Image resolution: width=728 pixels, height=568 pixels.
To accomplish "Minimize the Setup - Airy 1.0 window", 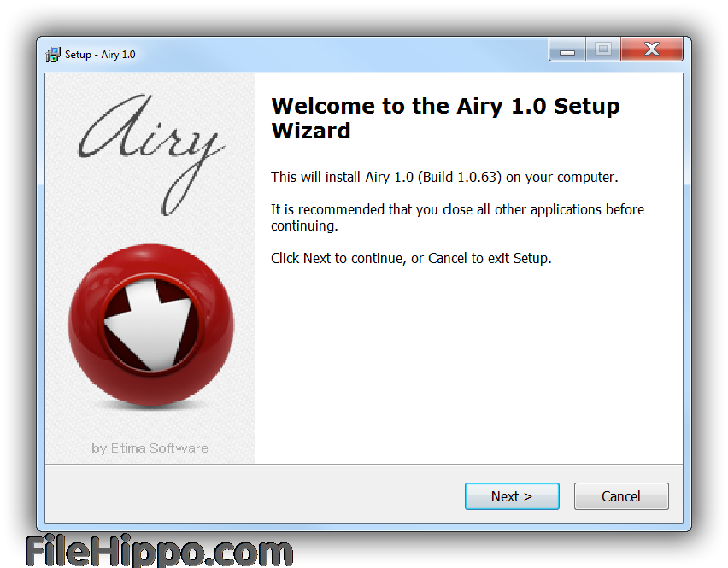I will 567,50.
